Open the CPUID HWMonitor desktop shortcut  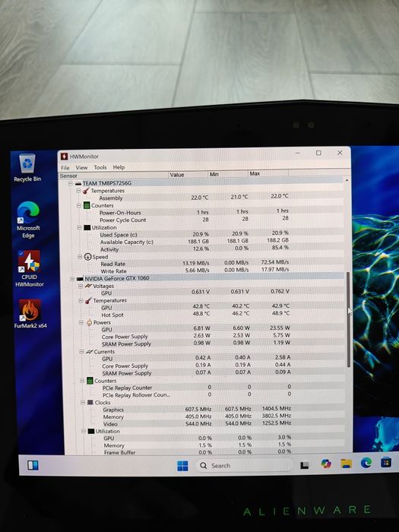tap(29, 269)
